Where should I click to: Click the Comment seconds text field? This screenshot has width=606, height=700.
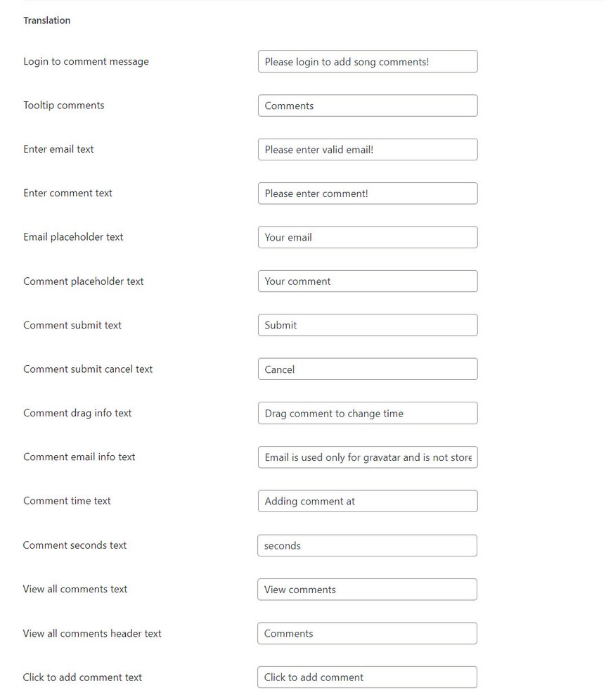367,545
